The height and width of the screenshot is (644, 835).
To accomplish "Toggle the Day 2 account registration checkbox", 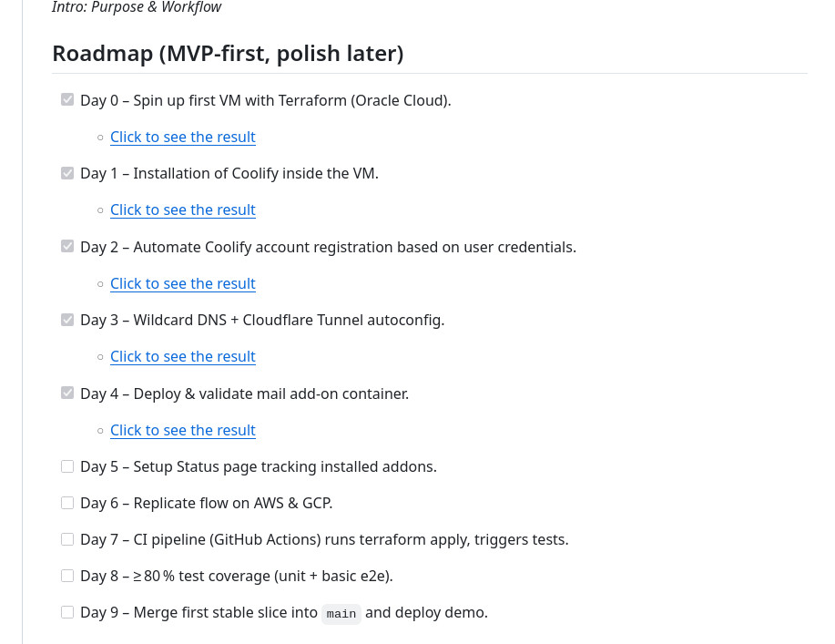I will 67,246.
